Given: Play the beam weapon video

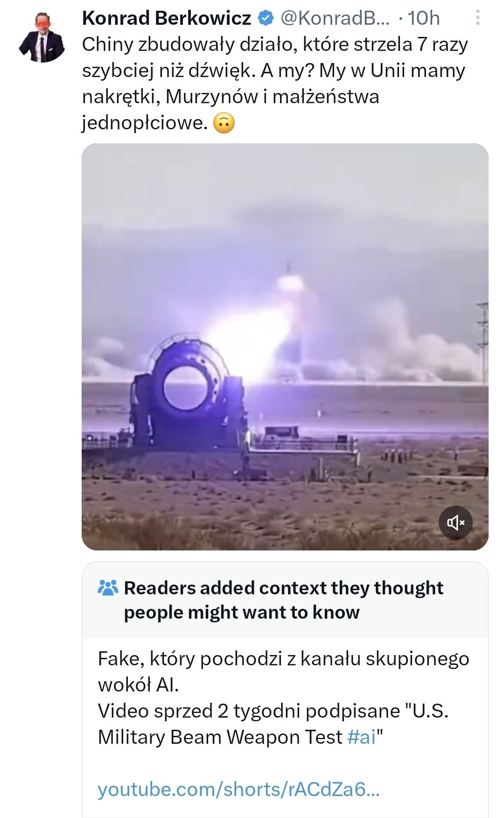Looking at the screenshot, I should 285,347.
